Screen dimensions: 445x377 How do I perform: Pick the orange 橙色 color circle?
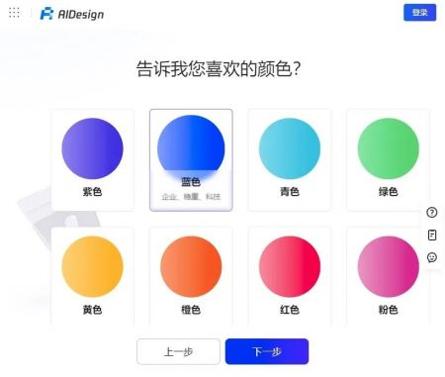tap(191, 267)
